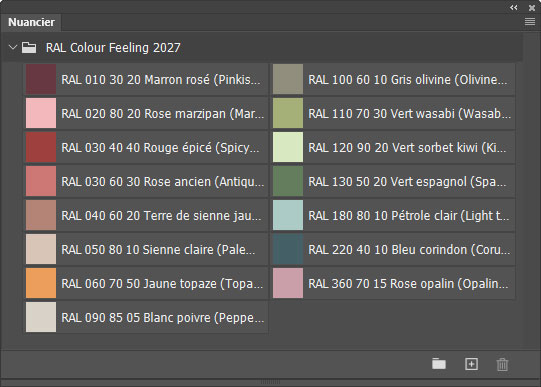The image size is (541, 387).
Task: Pick the Rose marzipan colour square
Action: coord(41,113)
